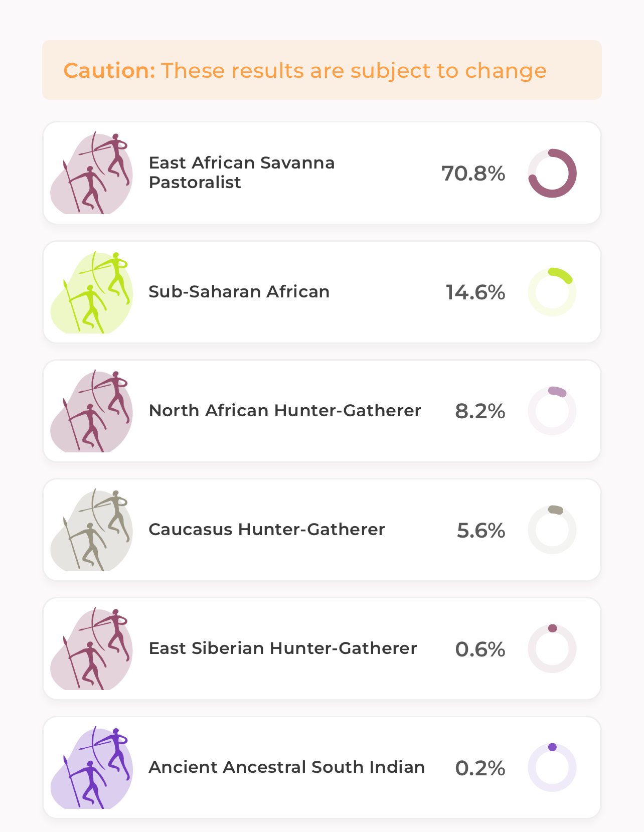Tap the East African Savanna Pastoralist hunter icon
This screenshot has width=644, height=832.
coord(92,173)
